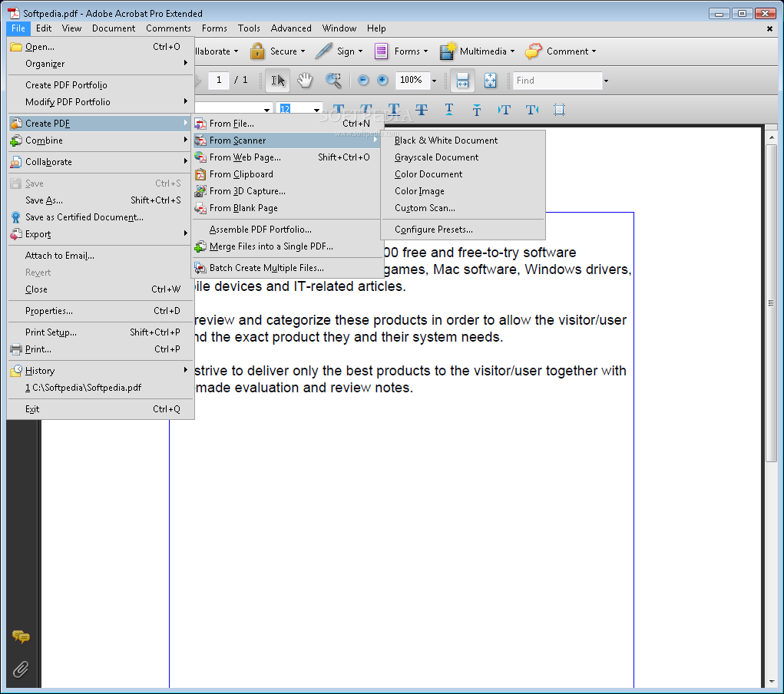Screen dimensions: 784x694
Task: Expand Modify PDF Portfolio submenu
Action: click(101, 102)
